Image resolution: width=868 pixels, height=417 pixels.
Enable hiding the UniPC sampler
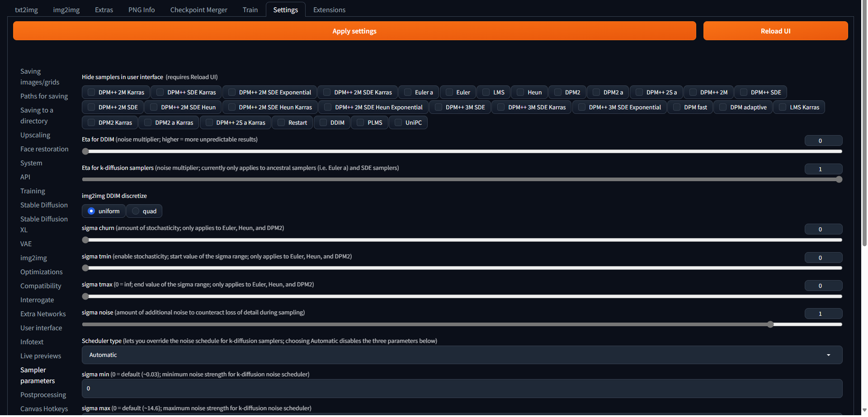[x=398, y=123]
